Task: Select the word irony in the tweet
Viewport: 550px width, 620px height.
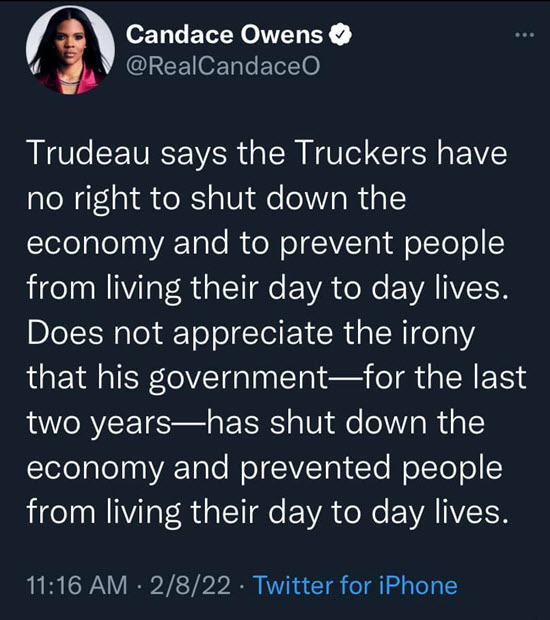Action: pyautogui.click(x=438, y=335)
